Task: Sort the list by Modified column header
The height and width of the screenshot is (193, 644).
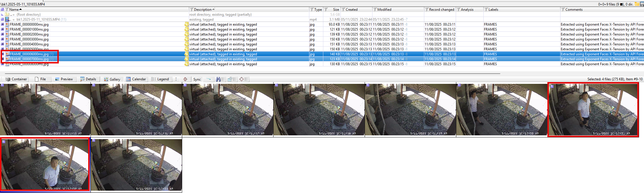Action: click(384, 10)
